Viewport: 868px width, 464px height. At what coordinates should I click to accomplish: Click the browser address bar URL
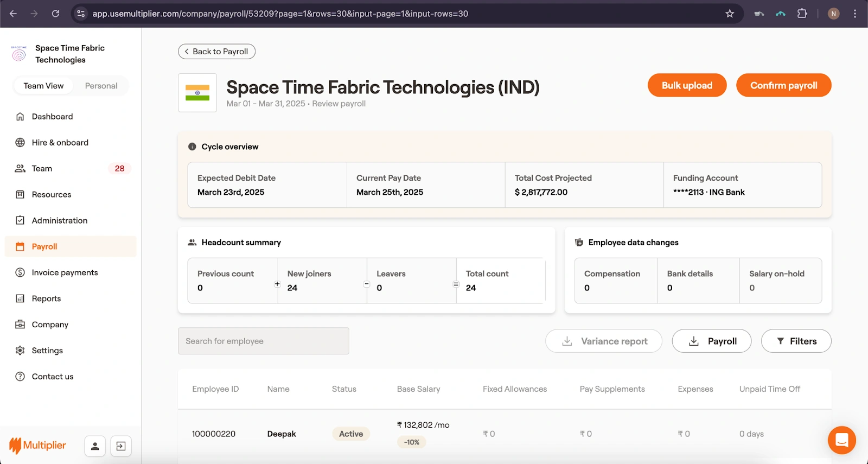(280, 14)
